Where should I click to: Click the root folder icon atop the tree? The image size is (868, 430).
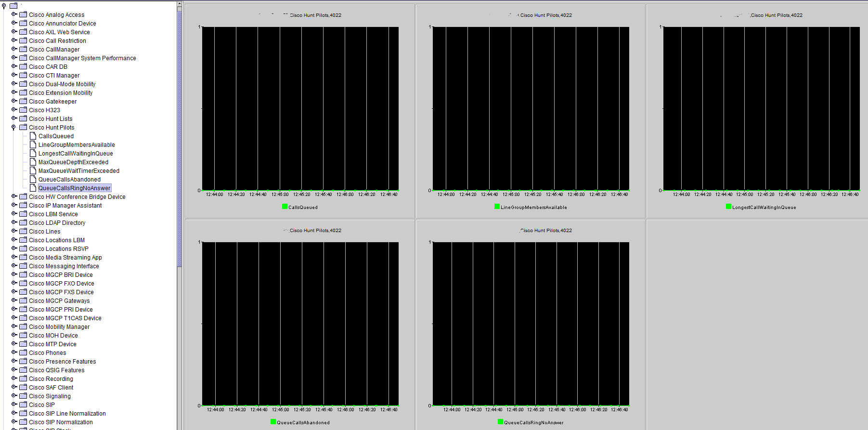click(x=13, y=6)
